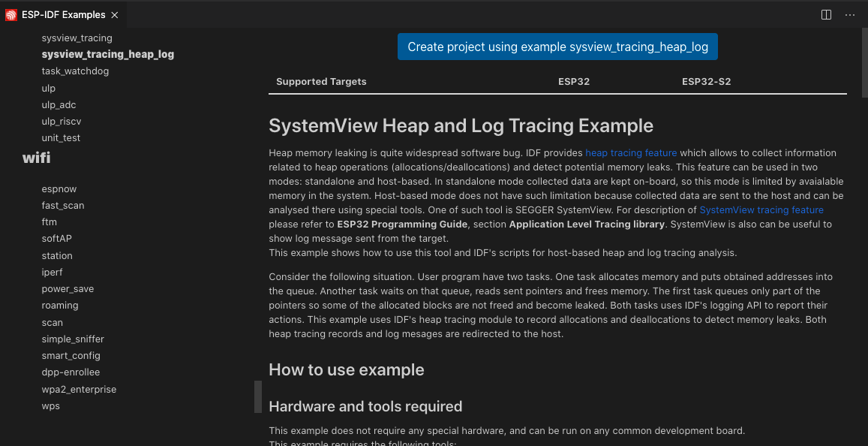Click Create project using example sysview_tracing_heap_log
868x446 pixels.
click(557, 46)
